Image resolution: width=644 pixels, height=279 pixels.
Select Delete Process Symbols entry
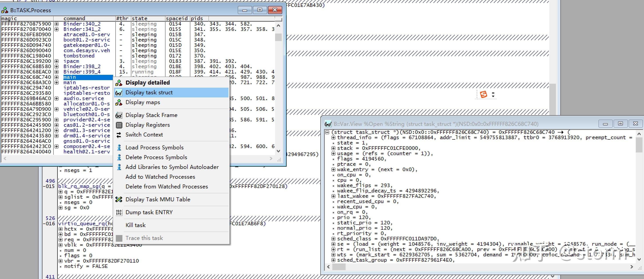tap(156, 157)
